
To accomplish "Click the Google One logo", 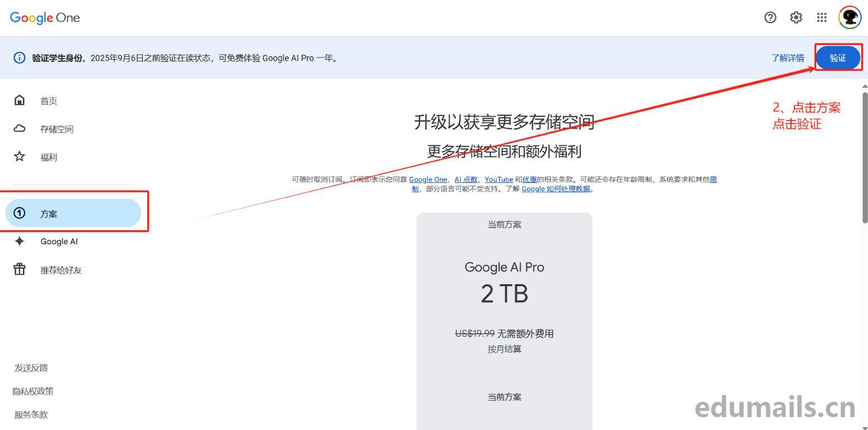I will click(45, 17).
